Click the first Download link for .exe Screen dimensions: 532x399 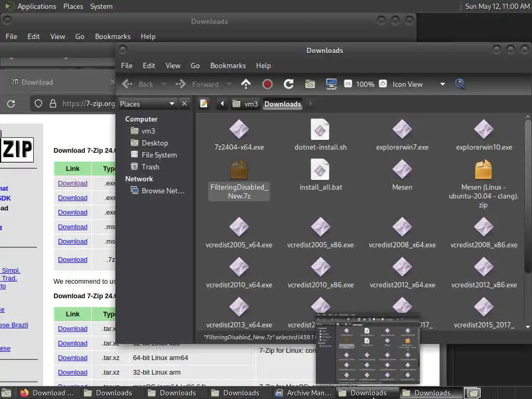point(73,183)
